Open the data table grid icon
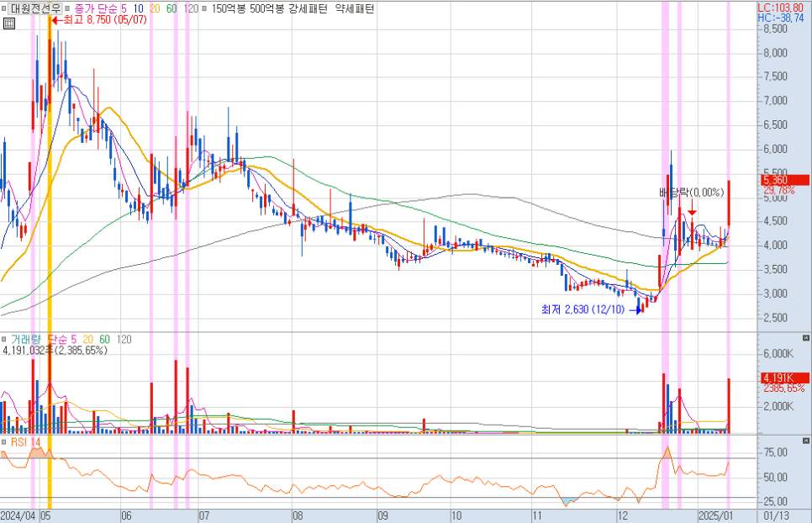Viewport: 812px width, 523px height. click(8, 24)
